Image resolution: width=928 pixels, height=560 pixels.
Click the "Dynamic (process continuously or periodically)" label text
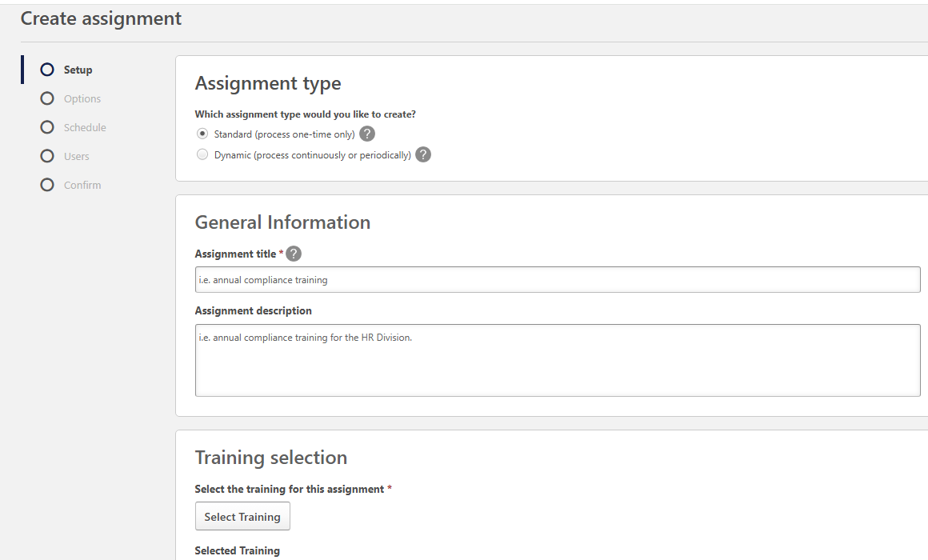pyautogui.click(x=312, y=155)
